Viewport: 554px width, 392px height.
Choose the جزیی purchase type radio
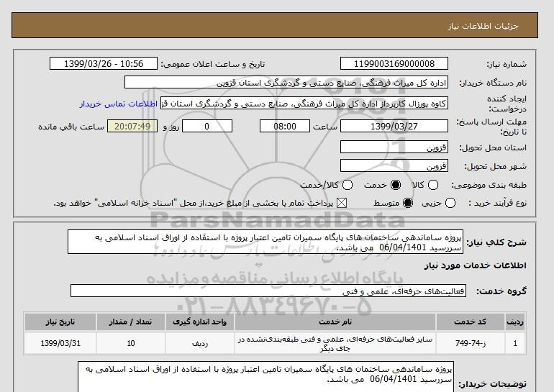pos(450,203)
